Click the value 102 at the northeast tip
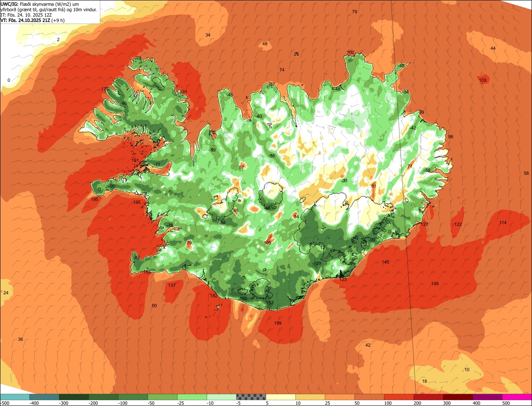The image size is (532, 406). point(351,53)
